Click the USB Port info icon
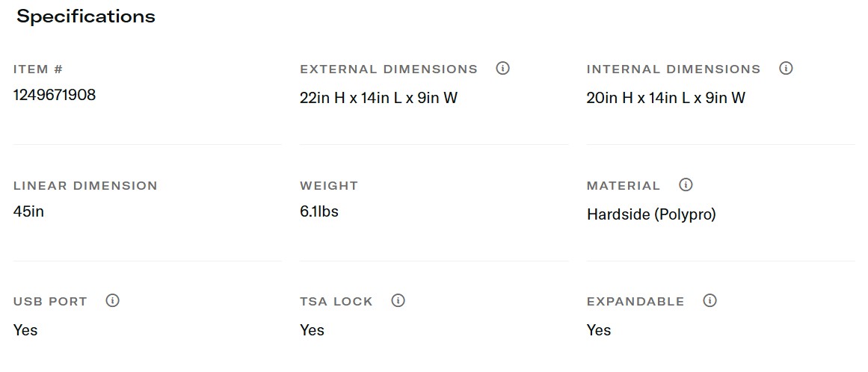Image resolution: width=868 pixels, height=372 pixels. click(x=112, y=301)
